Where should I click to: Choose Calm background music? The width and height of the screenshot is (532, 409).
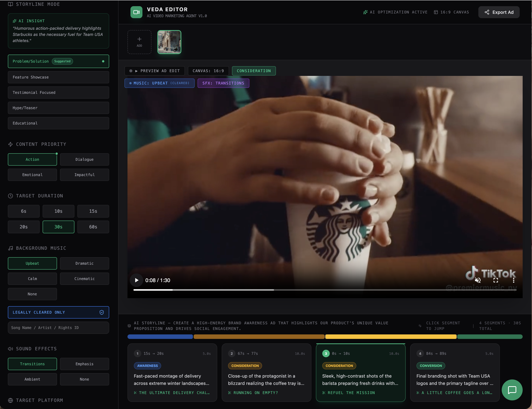tap(32, 279)
